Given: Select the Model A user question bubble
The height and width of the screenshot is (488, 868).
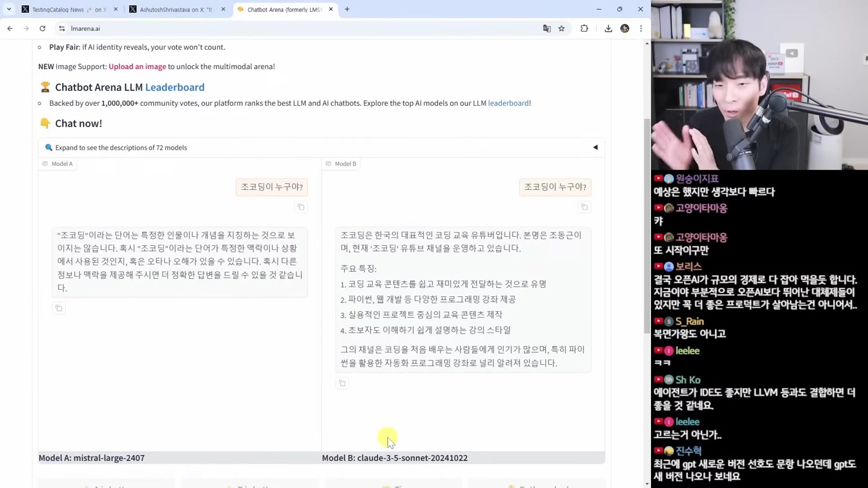Looking at the screenshot, I should (x=272, y=187).
